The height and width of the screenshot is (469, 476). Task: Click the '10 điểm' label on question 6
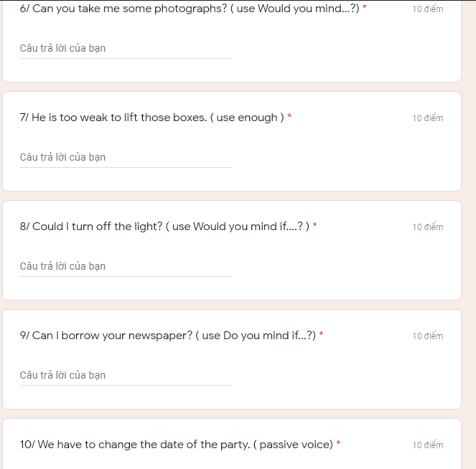[x=428, y=9]
